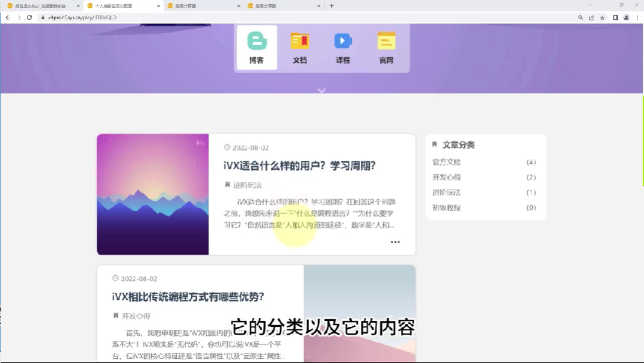Open the browser profile avatar
644x363 pixels.
[627, 17]
